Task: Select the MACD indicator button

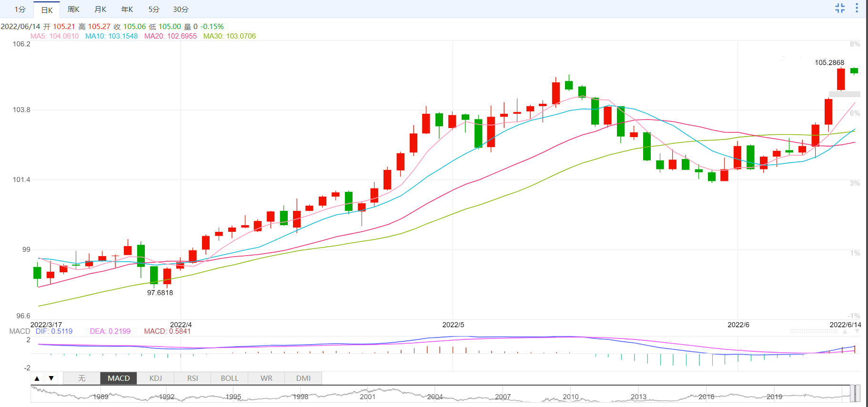Action: pos(119,378)
